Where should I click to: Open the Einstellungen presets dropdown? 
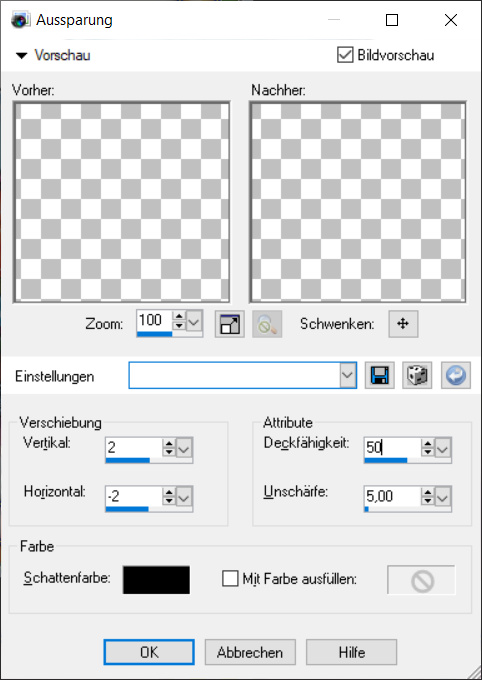[x=348, y=375]
